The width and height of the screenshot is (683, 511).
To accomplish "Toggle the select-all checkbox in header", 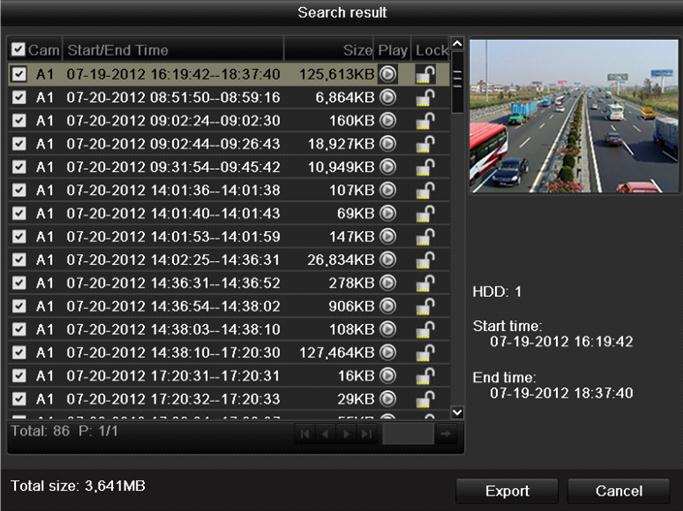I will pos(18,49).
